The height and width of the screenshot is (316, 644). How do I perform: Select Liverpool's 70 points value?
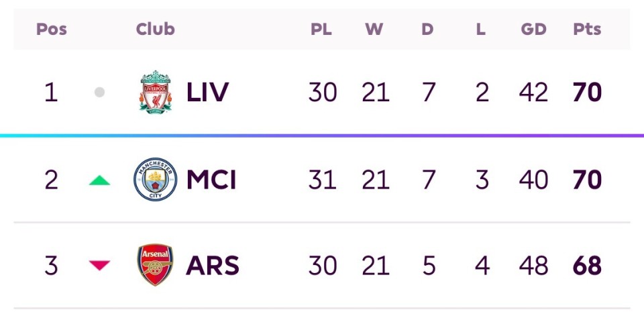[x=587, y=92]
